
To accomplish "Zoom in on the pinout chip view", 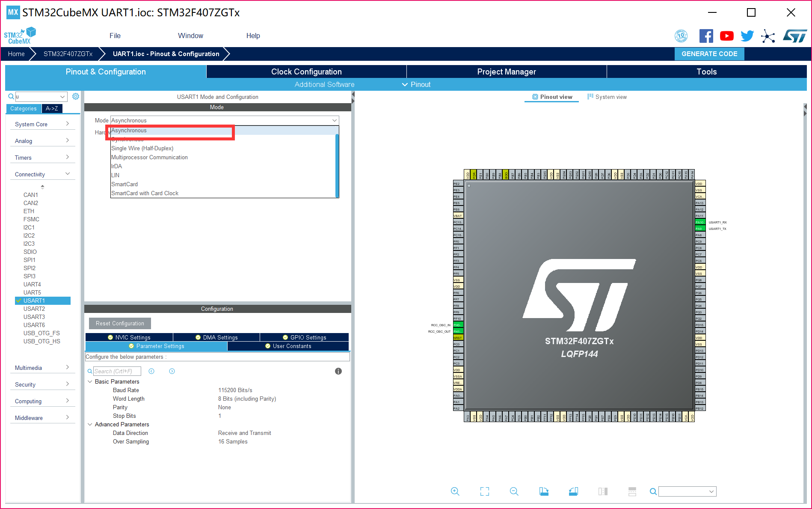I will pos(455,491).
